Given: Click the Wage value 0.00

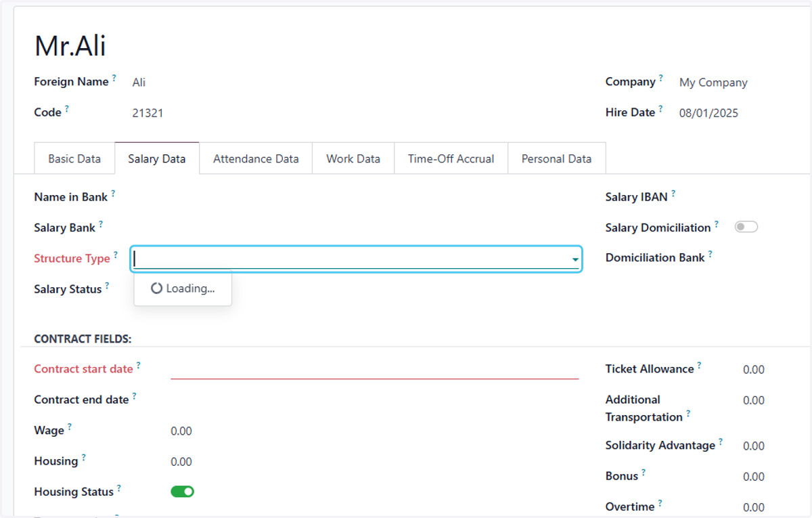Looking at the screenshot, I should point(181,431).
